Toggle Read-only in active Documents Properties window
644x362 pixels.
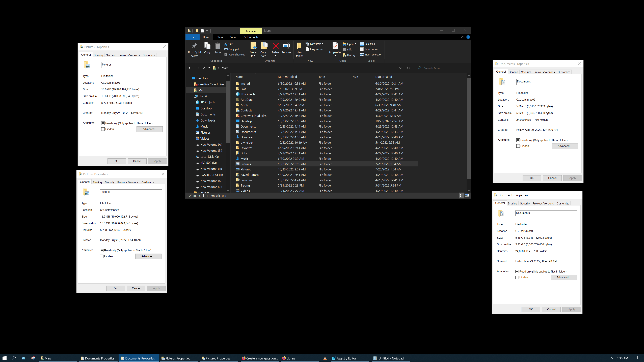(517, 271)
